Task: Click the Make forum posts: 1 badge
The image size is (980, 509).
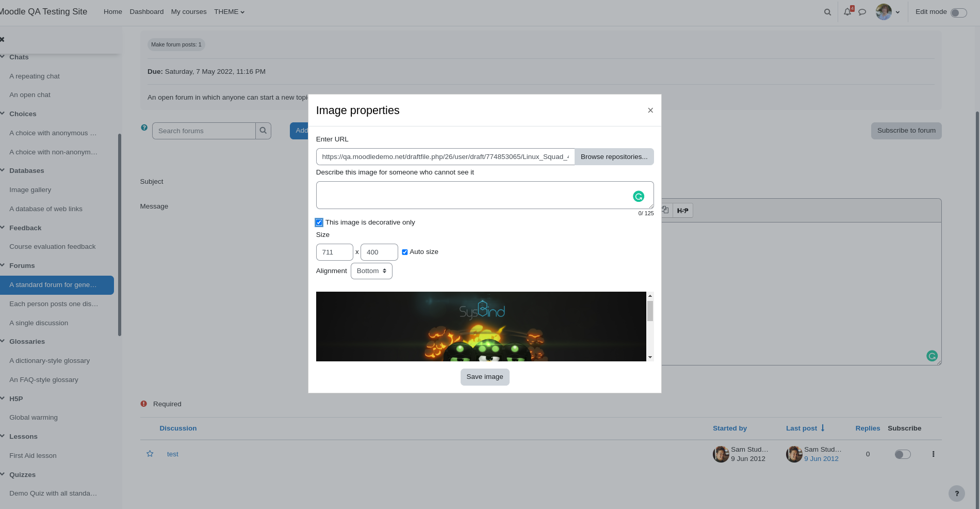Action: click(x=176, y=44)
